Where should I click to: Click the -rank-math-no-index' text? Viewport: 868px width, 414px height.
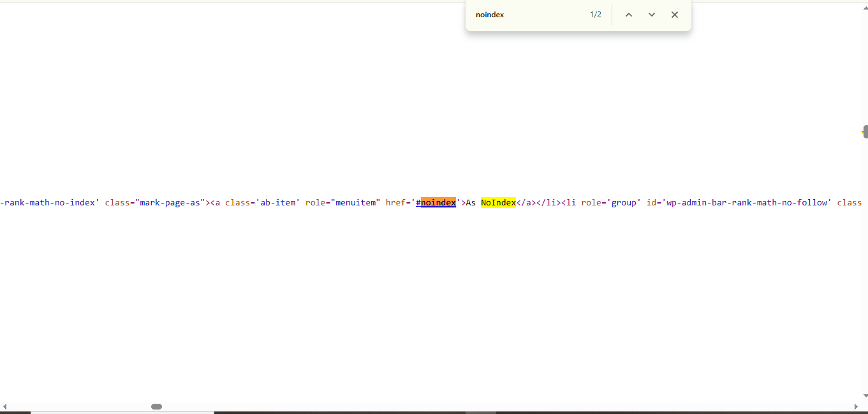[50, 203]
